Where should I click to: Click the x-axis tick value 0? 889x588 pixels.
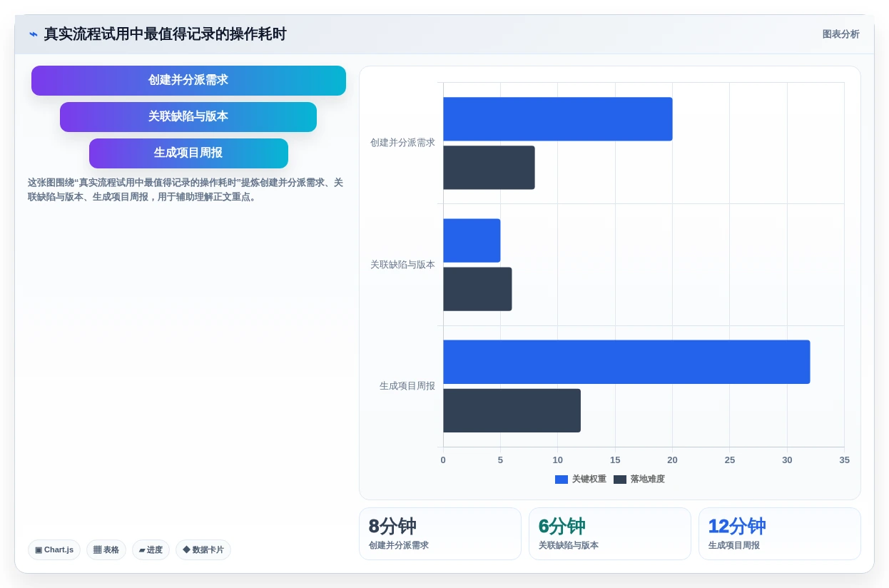pyautogui.click(x=443, y=460)
